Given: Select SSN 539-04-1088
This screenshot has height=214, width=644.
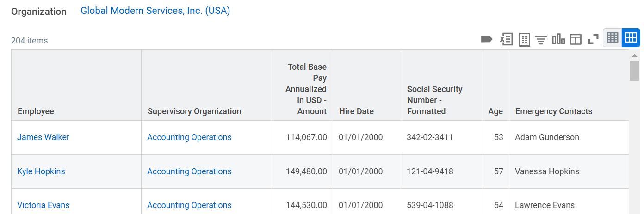Looking at the screenshot, I should point(430,205).
